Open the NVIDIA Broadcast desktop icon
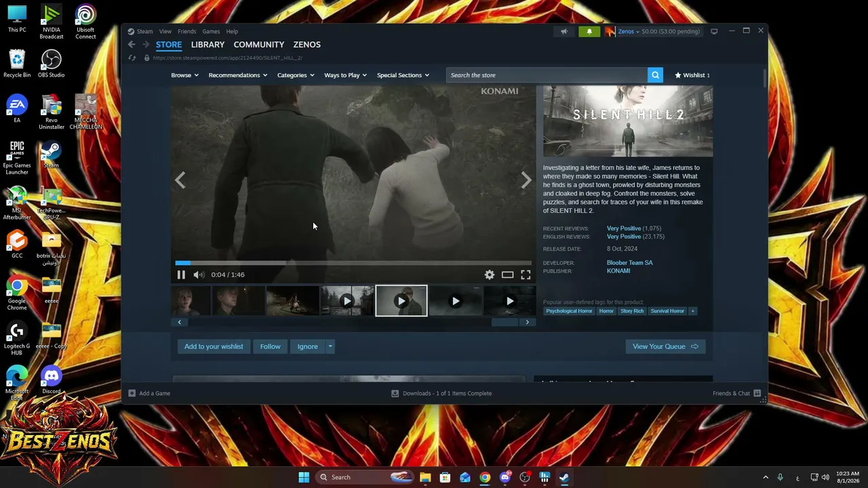This screenshot has height=488, width=868. click(52, 22)
